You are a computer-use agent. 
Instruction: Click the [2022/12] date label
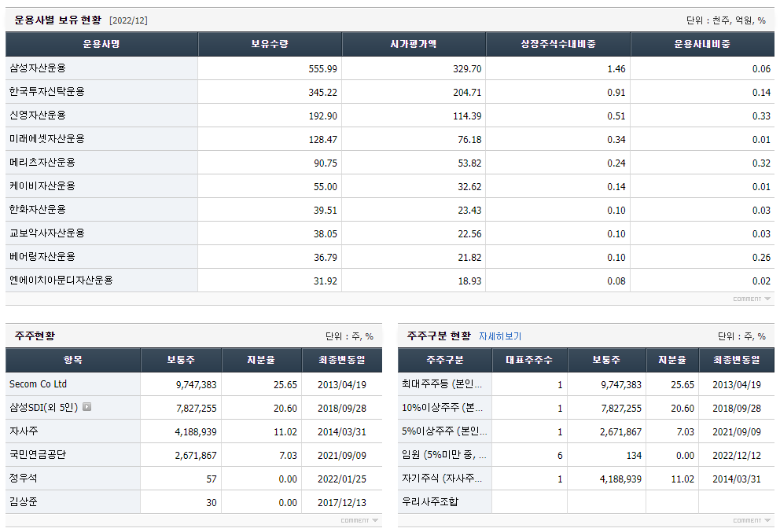[x=128, y=20]
